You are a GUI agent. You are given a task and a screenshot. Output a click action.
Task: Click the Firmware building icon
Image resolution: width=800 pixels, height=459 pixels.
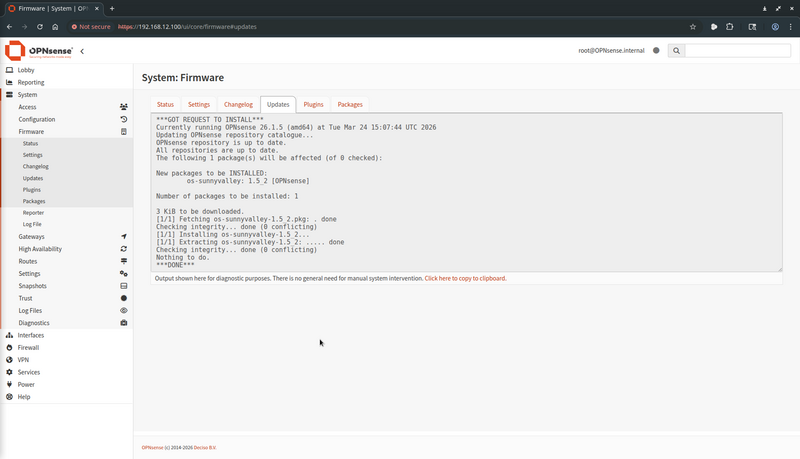tap(123, 132)
